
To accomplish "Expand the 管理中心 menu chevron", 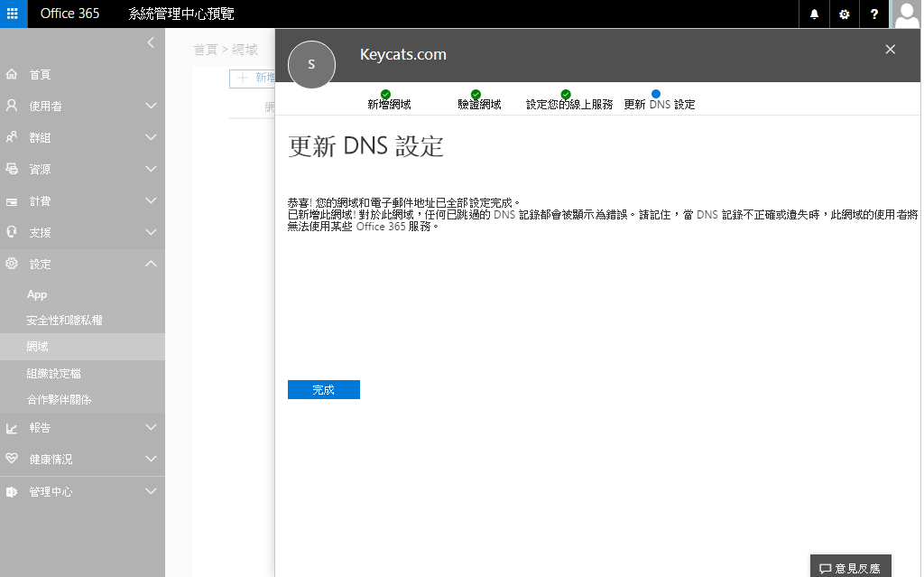I will (151, 491).
